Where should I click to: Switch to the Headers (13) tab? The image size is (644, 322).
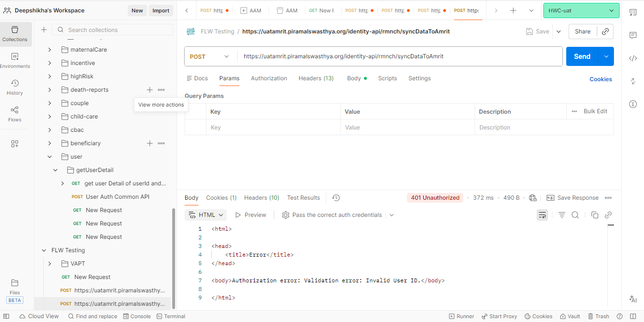316,78
